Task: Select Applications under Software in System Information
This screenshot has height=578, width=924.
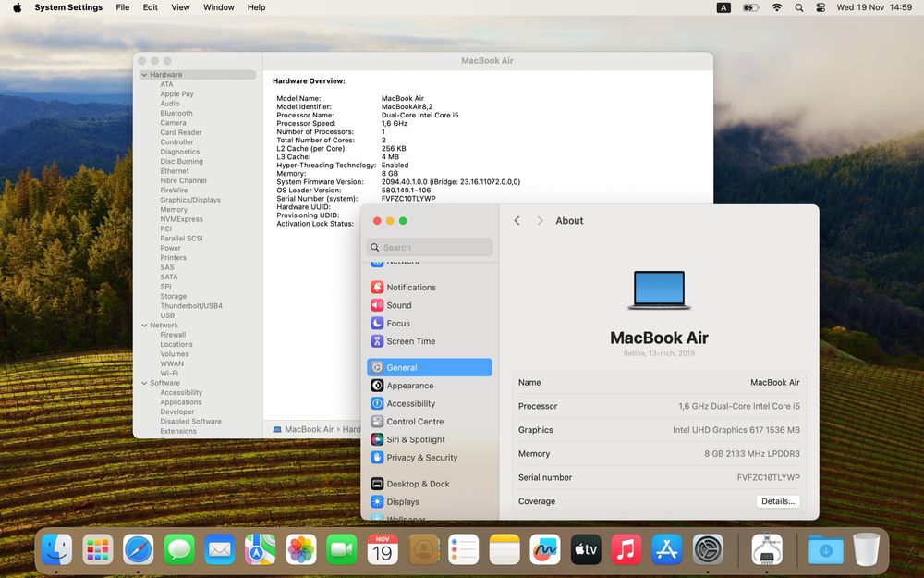Action: [181, 402]
